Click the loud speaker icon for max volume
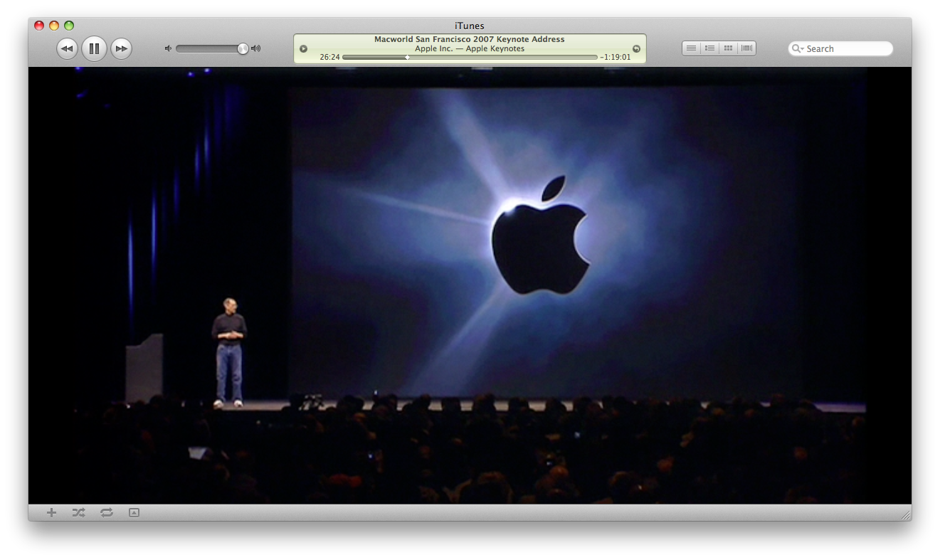 256,48
